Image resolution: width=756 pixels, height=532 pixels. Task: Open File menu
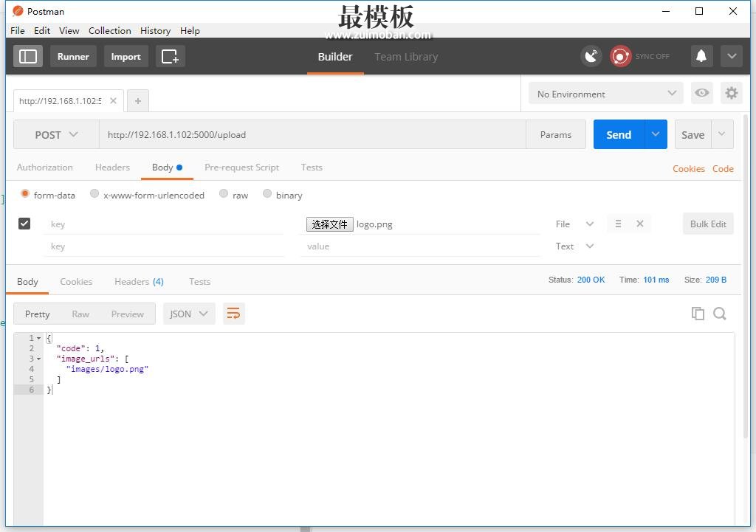click(18, 30)
